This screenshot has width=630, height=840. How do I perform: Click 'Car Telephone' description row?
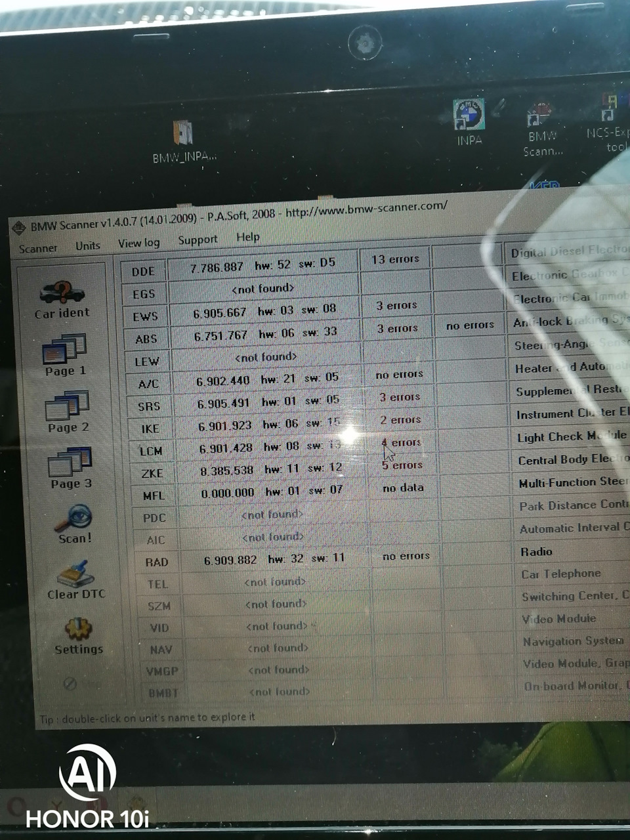pos(574,574)
